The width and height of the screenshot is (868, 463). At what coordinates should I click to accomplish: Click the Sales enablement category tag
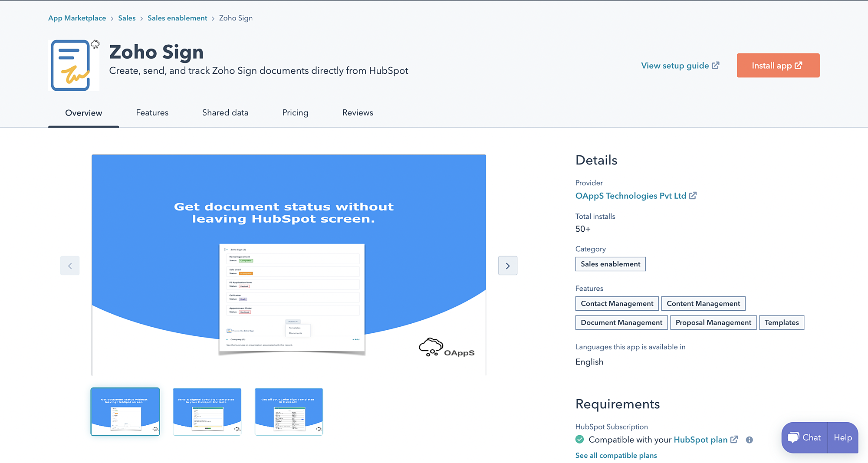[611, 264]
